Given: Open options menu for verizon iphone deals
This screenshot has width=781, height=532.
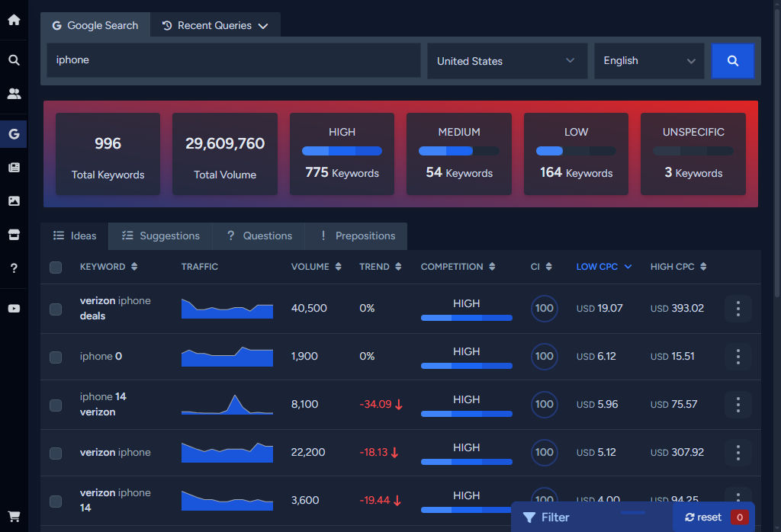Looking at the screenshot, I should tap(738, 309).
